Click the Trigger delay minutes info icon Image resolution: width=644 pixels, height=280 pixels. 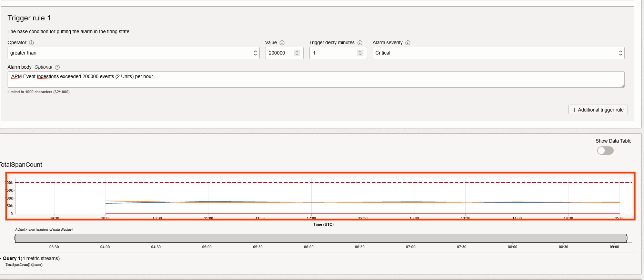tap(360, 43)
